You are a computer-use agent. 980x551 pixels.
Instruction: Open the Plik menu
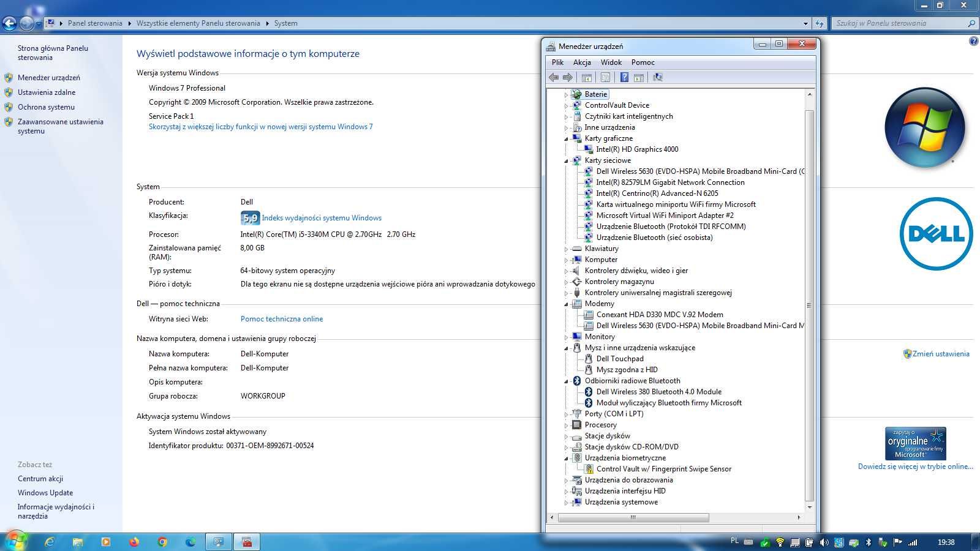click(x=557, y=62)
